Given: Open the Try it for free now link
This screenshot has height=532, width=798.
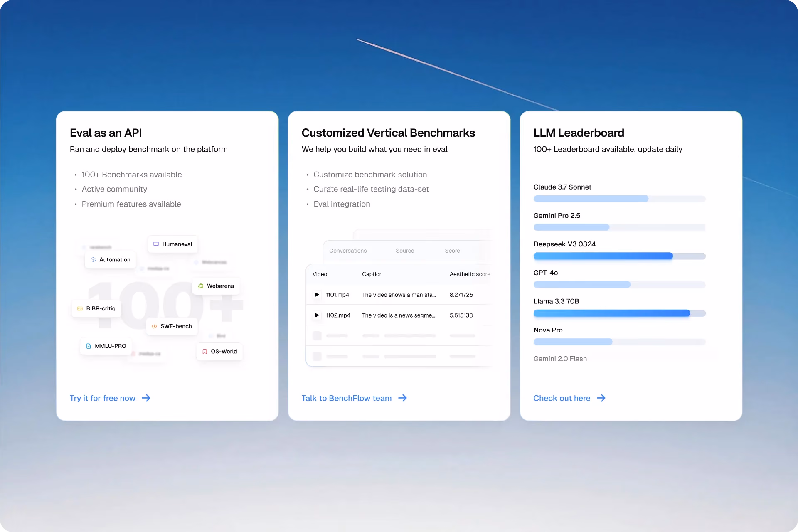Looking at the screenshot, I should pos(110,398).
